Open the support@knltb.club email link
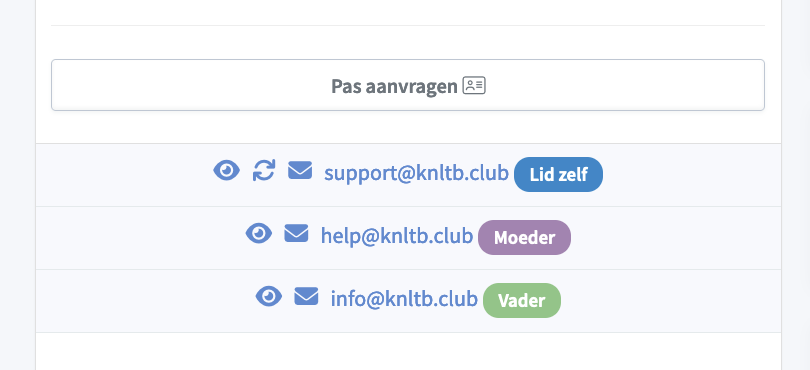Screen dimensions: 810x370 pyautogui.click(x=416, y=174)
